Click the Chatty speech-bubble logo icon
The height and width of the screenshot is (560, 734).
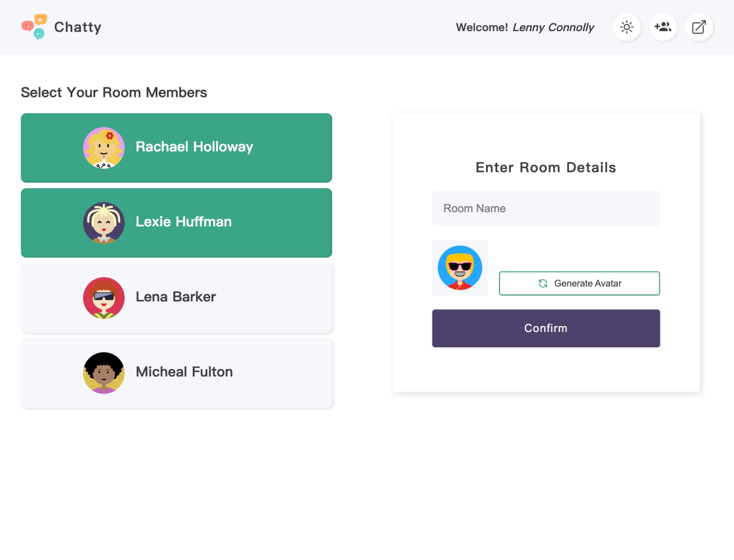[34, 27]
